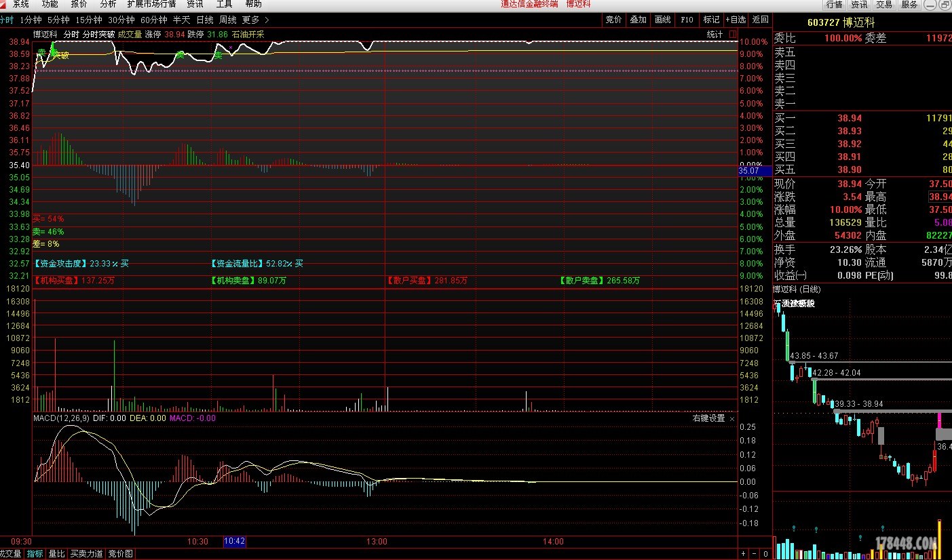Click the 买四 price 38.91 row
This screenshot has height=560, width=952.
(x=862, y=157)
